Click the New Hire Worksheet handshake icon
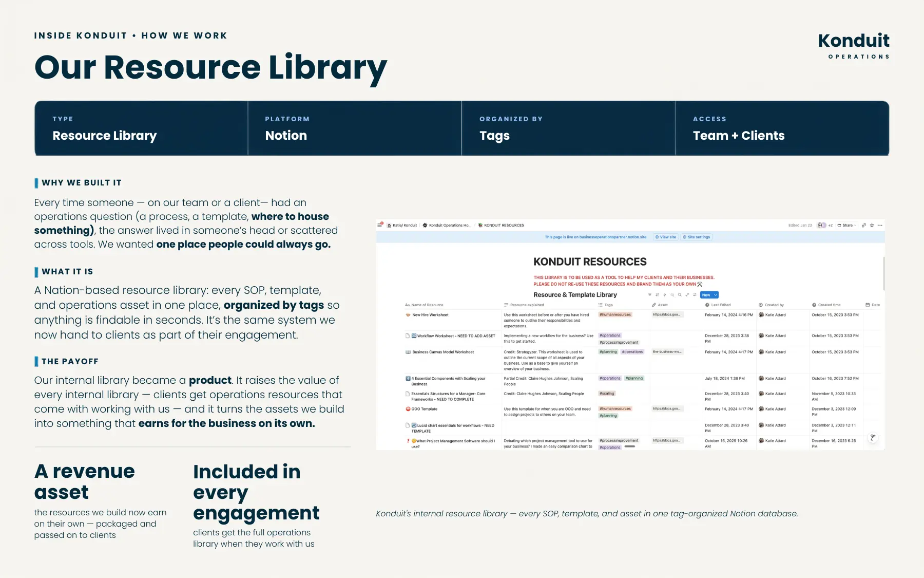The width and height of the screenshot is (924, 578). point(408,315)
